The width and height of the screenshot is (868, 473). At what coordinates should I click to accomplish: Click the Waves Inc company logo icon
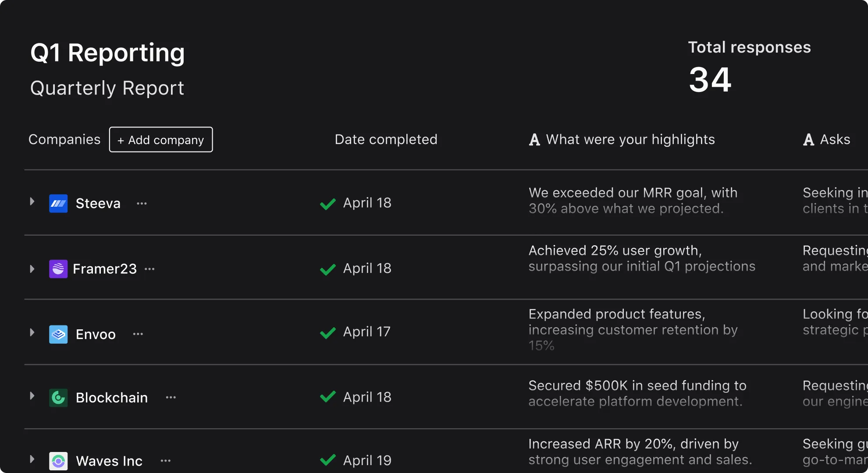pyautogui.click(x=58, y=460)
